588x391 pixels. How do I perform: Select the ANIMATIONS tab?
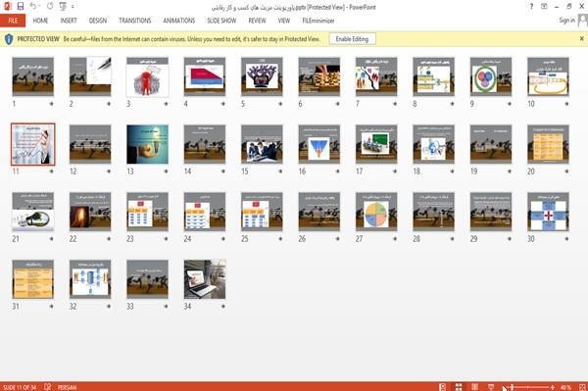[179, 21]
